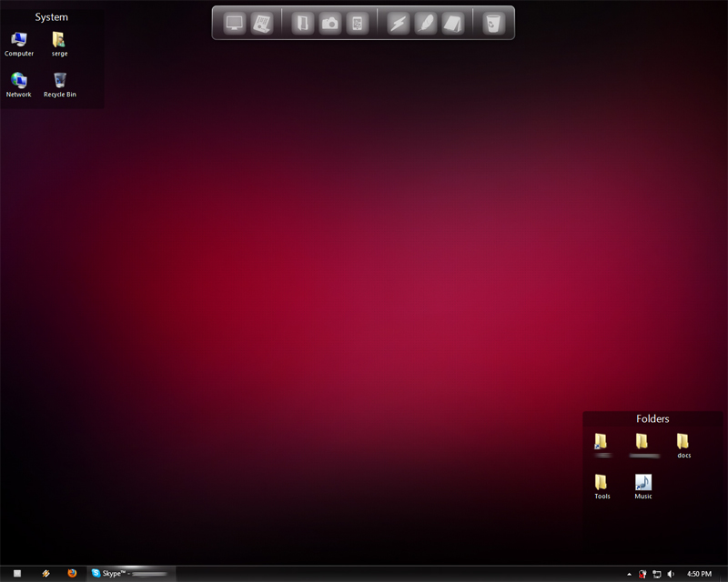728x582 pixels.
Task: Launch Firefox from the taskbar
Action: point(72,574)
